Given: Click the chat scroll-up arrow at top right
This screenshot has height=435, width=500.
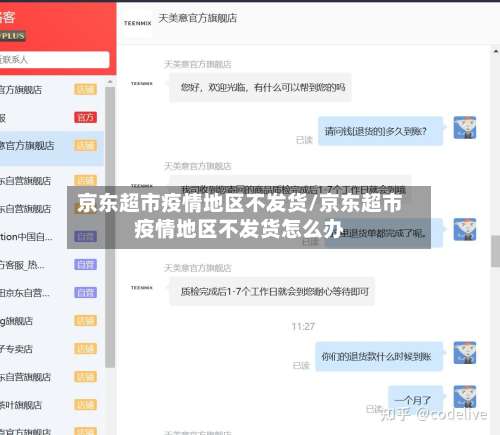Looking at the screenshot, I should coord(496,52).
